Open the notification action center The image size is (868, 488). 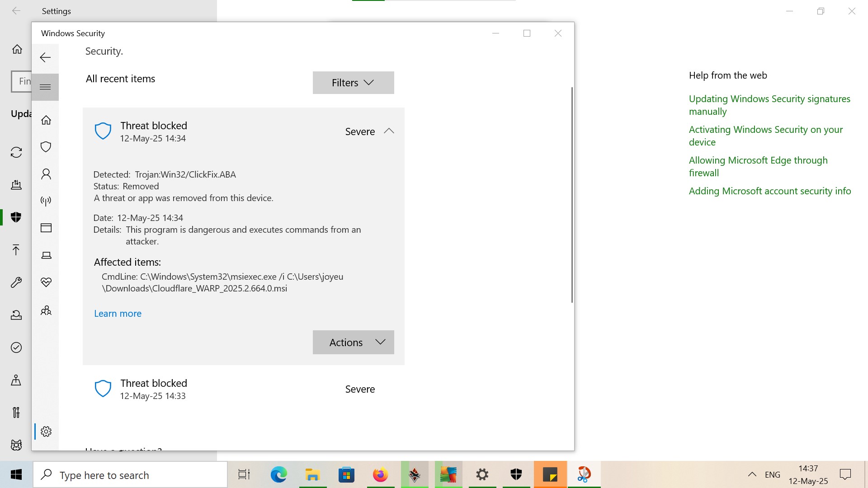click(845, 474)
